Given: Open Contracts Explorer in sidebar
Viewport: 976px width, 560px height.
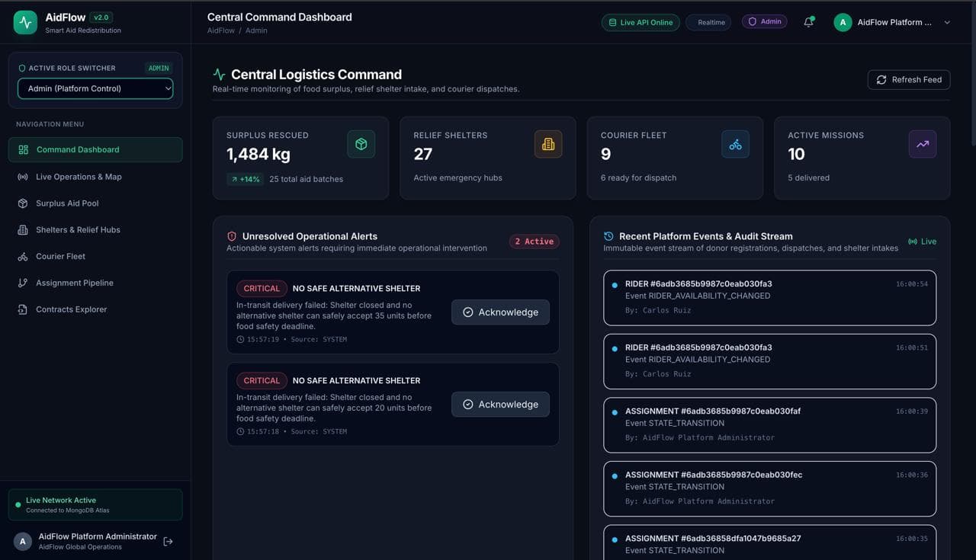Looking at the screenshot, I should tap(95, 309).
